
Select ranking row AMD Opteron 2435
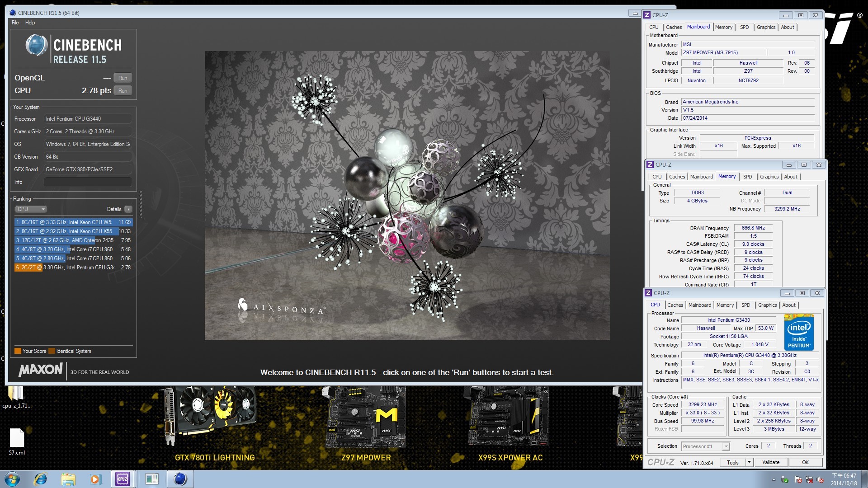pos(74,240)
